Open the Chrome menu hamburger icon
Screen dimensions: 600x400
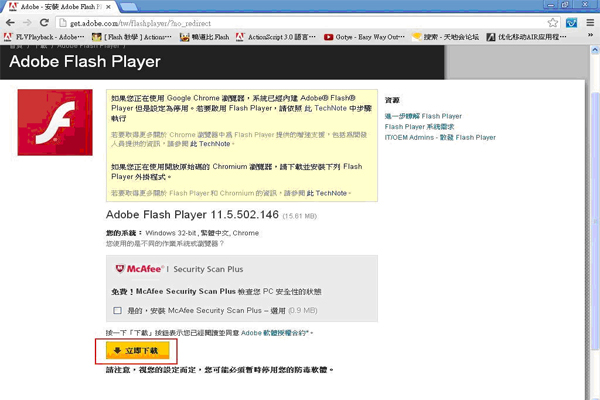click(x=590, y=23)
